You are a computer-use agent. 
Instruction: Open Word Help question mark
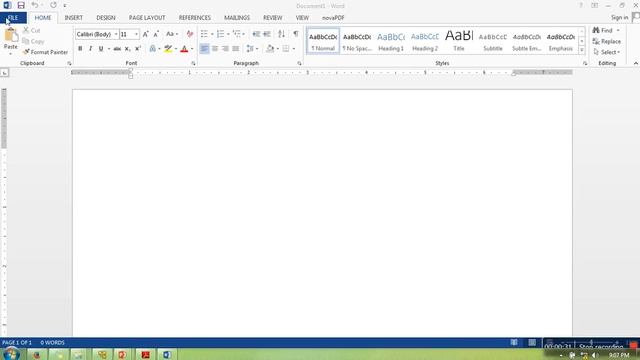tap(581, 5)
